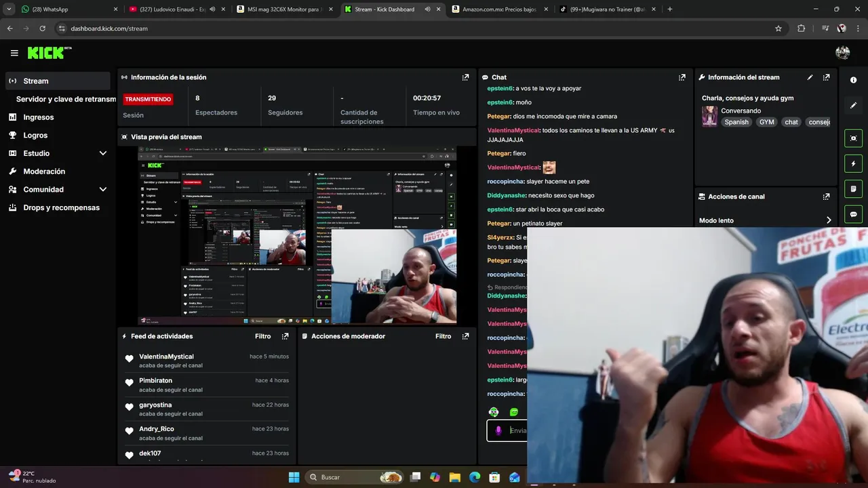
Task: Open a new browser tab
Action: click(x=670, y=9)
